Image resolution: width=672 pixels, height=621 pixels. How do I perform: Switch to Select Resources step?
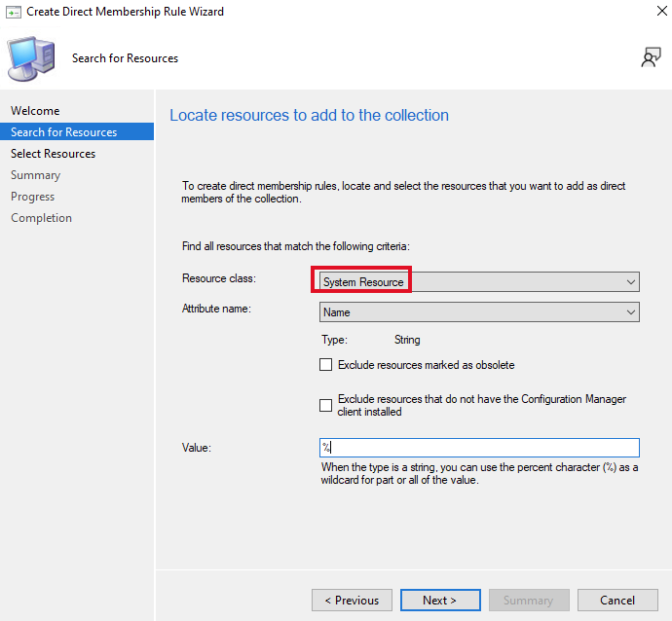point(54,154)
